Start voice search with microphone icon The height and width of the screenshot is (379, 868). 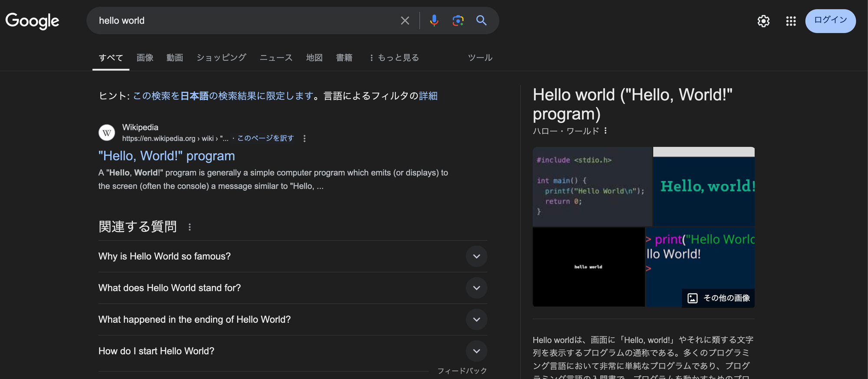coord(434,20)
